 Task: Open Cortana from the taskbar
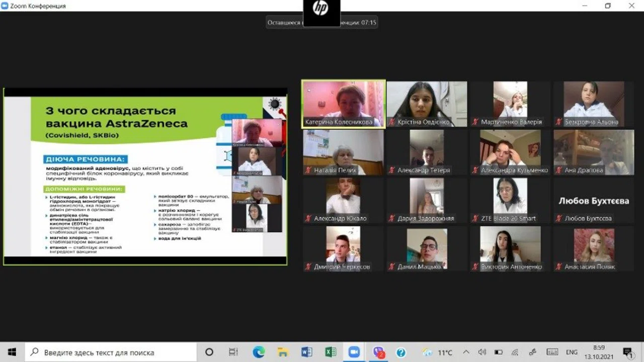click(209, 352)
